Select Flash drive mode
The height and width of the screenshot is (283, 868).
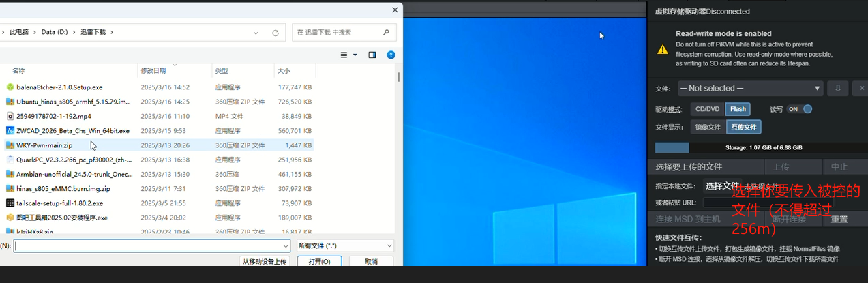coord(738,109)
